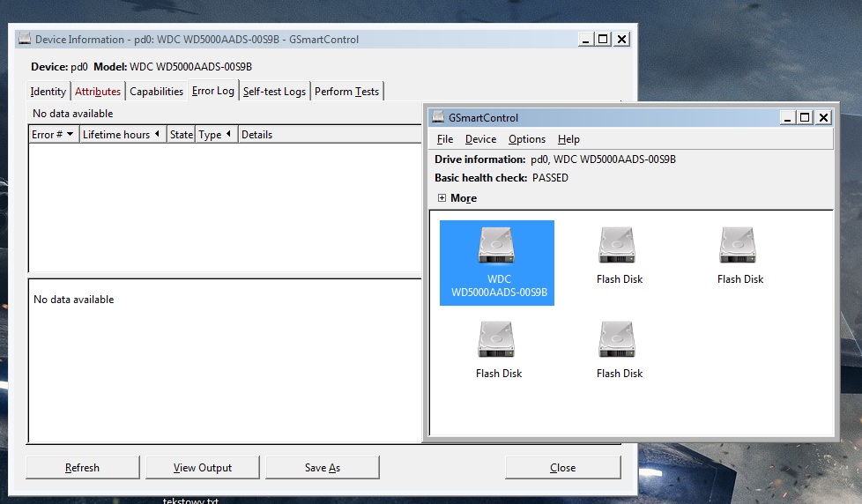Select the first Flash Disk in the bottom row
The height and width of the screenshot is (504, 862).
[498, 350]
